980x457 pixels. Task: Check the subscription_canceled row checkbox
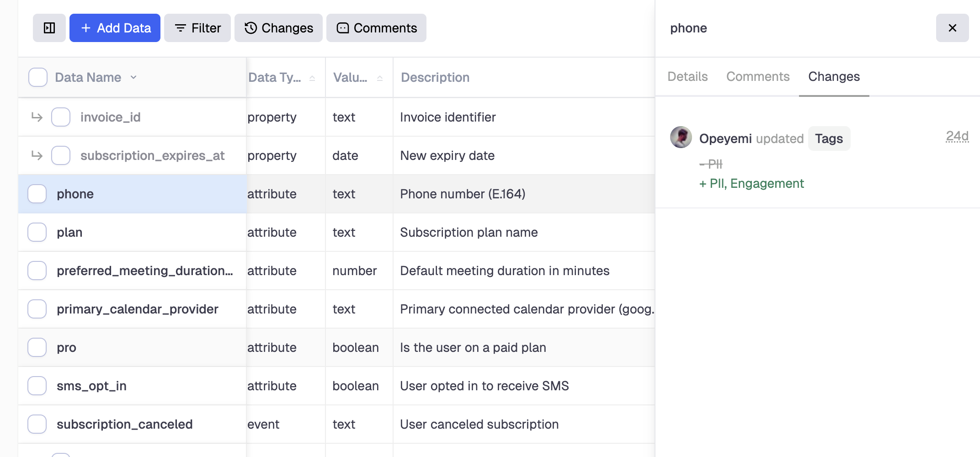(37, 424)
